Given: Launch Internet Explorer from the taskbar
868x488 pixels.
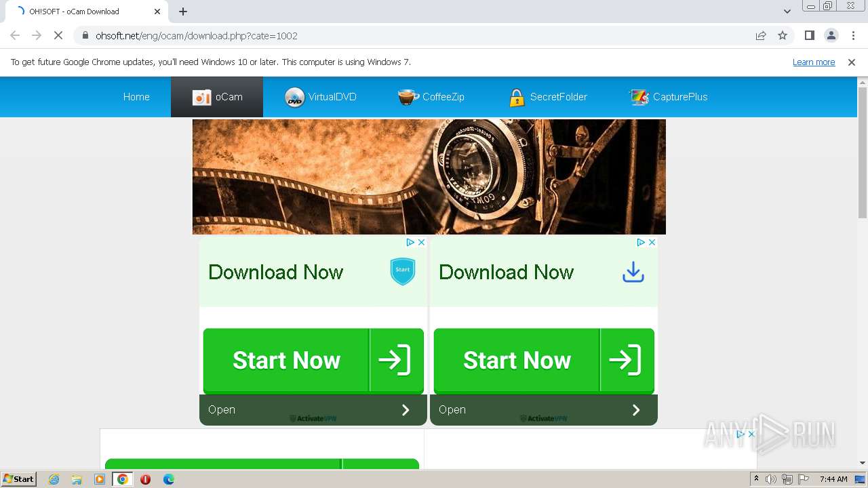Looking at the screenshot, I should point(54,479).
